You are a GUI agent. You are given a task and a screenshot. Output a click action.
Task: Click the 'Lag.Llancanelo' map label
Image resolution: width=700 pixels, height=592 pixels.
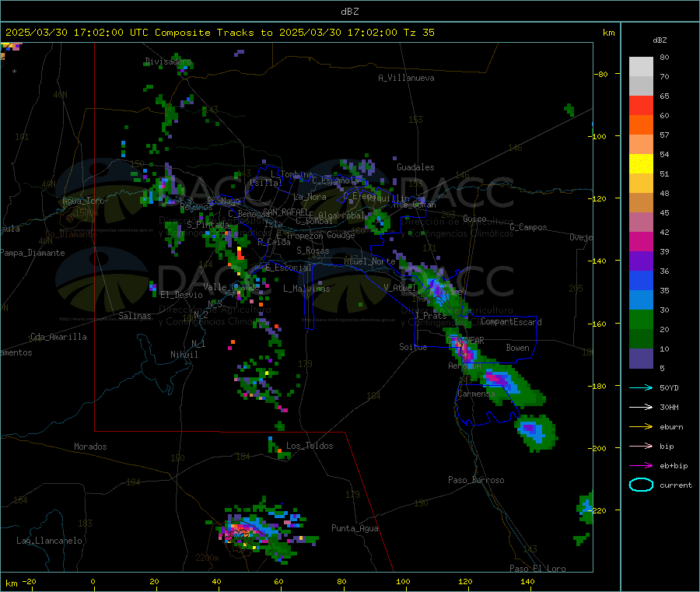(x=50, y=541)
